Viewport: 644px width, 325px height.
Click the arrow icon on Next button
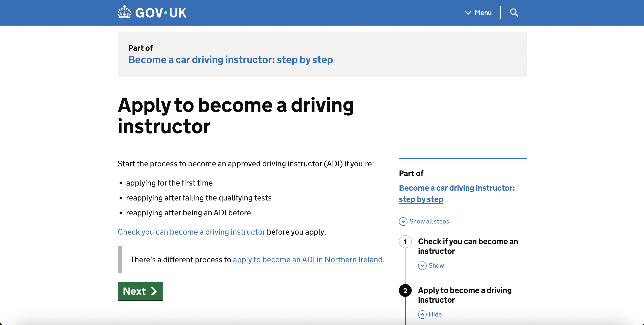click(x=153, y=291)
